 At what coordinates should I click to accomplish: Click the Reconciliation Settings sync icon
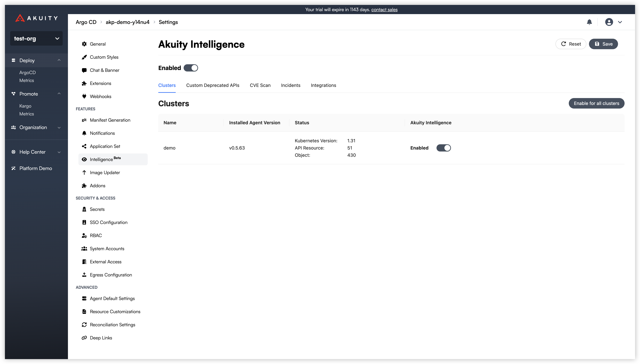[84, 325]
